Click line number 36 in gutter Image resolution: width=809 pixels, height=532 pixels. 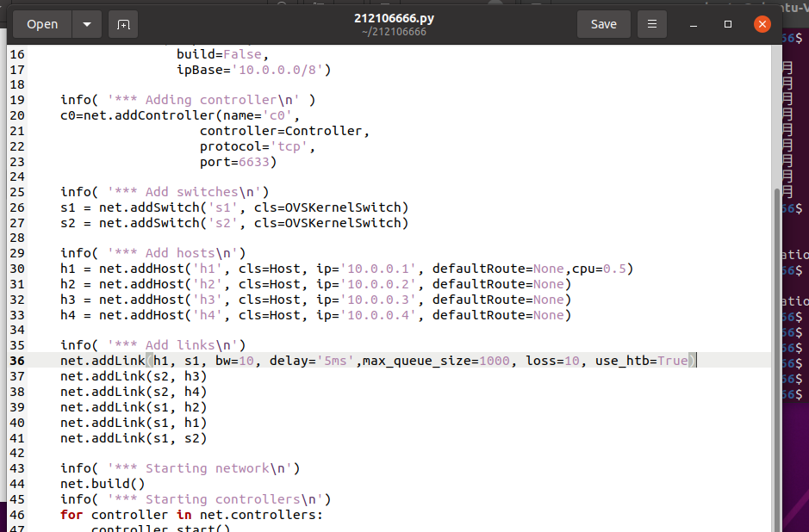[17, 361]
